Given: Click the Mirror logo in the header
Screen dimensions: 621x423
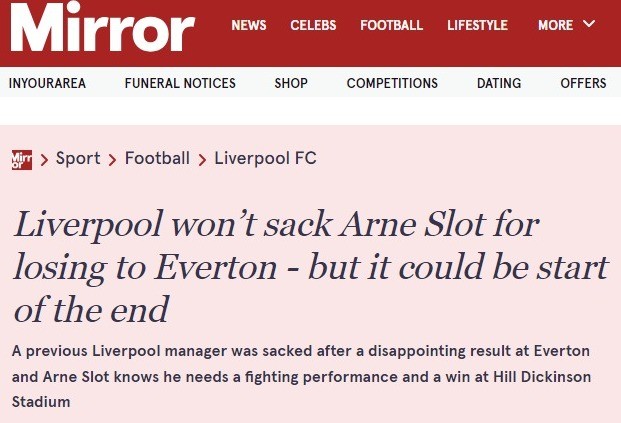Looking at the screenshot, I should click(x=103, y=30).
